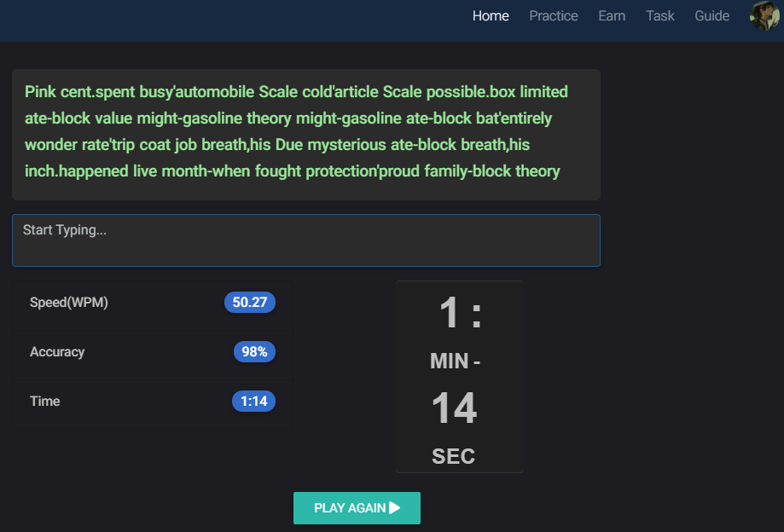Open the profile avatar in the navbar
Image resolution: width=784 pixels, height=532 pixels.
764,15
